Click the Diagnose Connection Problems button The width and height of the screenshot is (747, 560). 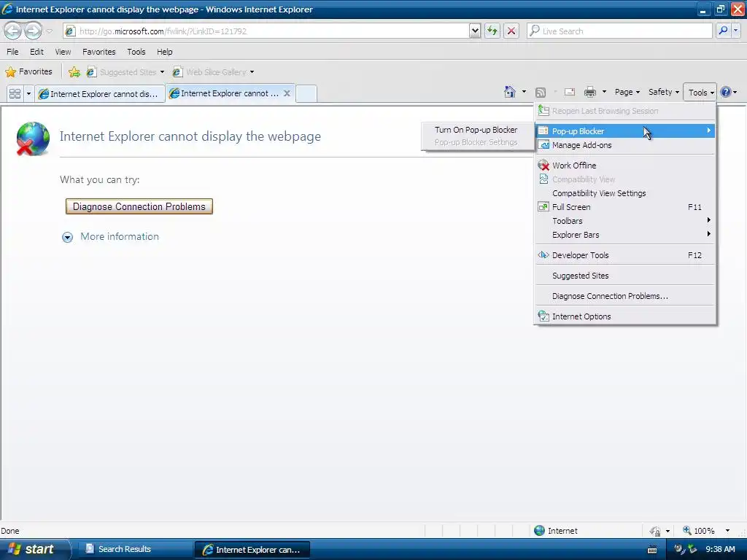139,206
